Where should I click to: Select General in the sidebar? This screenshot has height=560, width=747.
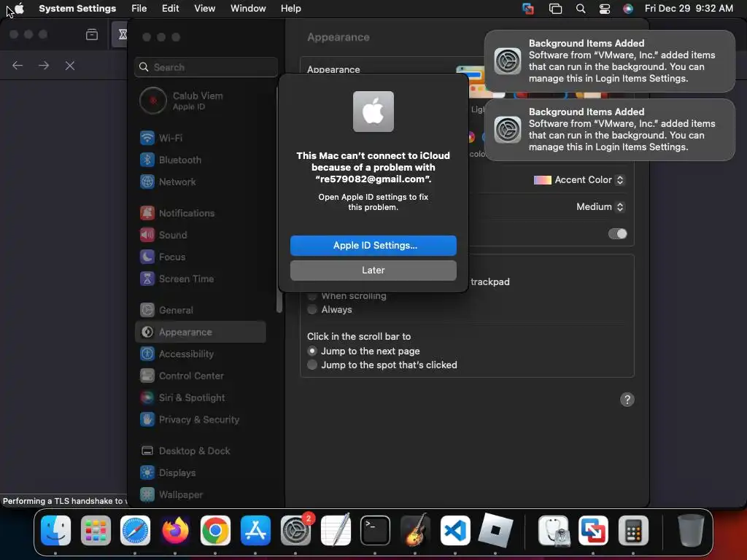click(x=200, y=311)
